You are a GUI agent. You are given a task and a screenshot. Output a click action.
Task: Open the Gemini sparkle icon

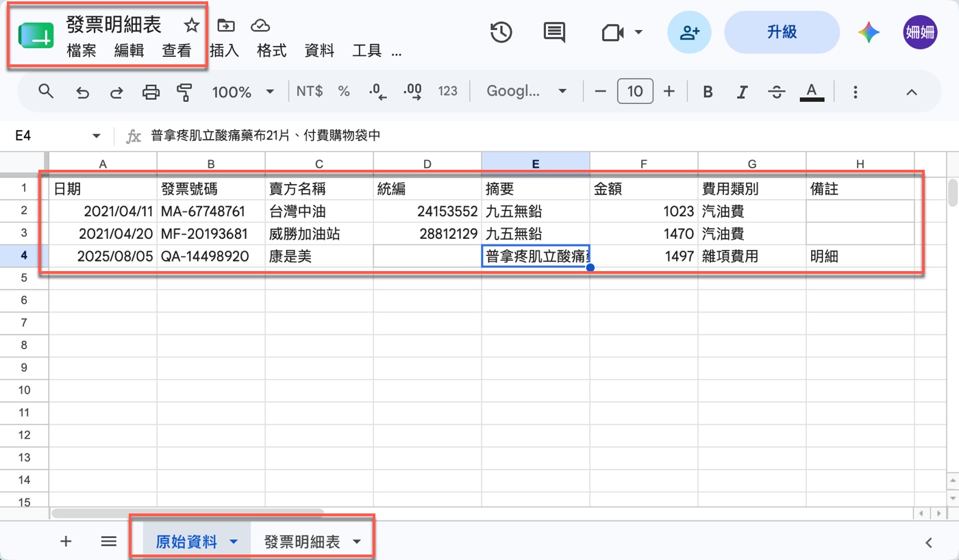[869, 32]
